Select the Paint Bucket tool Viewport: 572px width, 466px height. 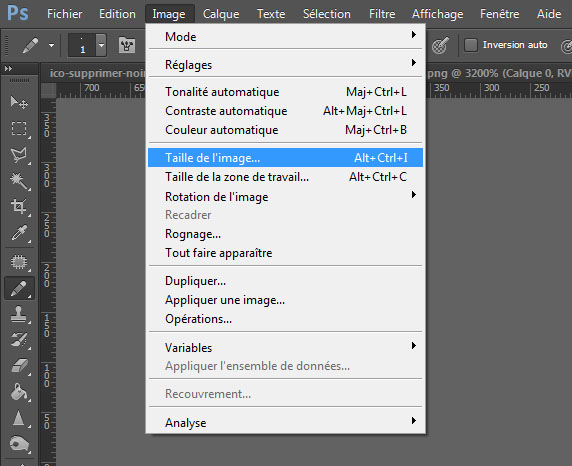point(19,392)
